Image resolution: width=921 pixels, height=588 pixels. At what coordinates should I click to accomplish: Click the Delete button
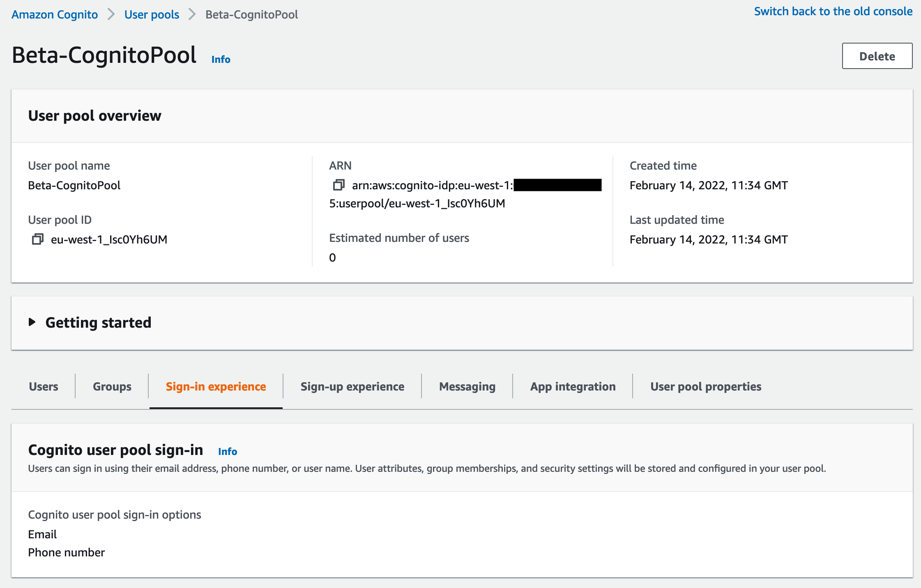(x=877, y=56)
